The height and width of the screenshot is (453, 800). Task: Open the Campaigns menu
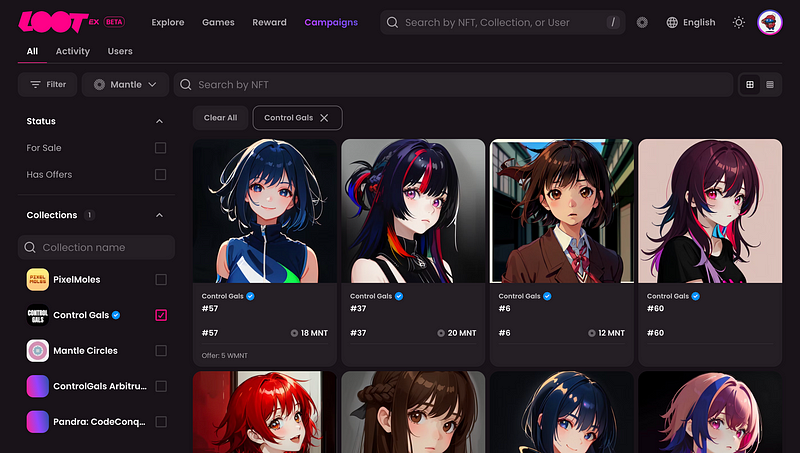(331, 22)
